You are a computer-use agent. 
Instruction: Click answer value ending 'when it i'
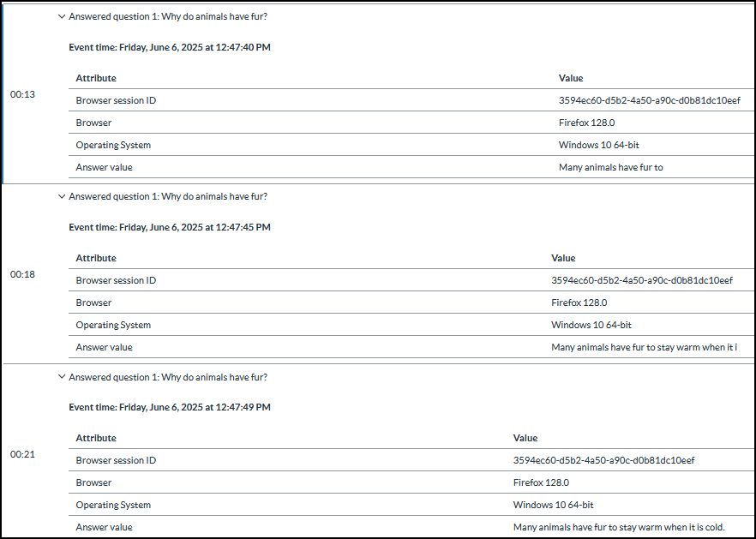[645, 347]
